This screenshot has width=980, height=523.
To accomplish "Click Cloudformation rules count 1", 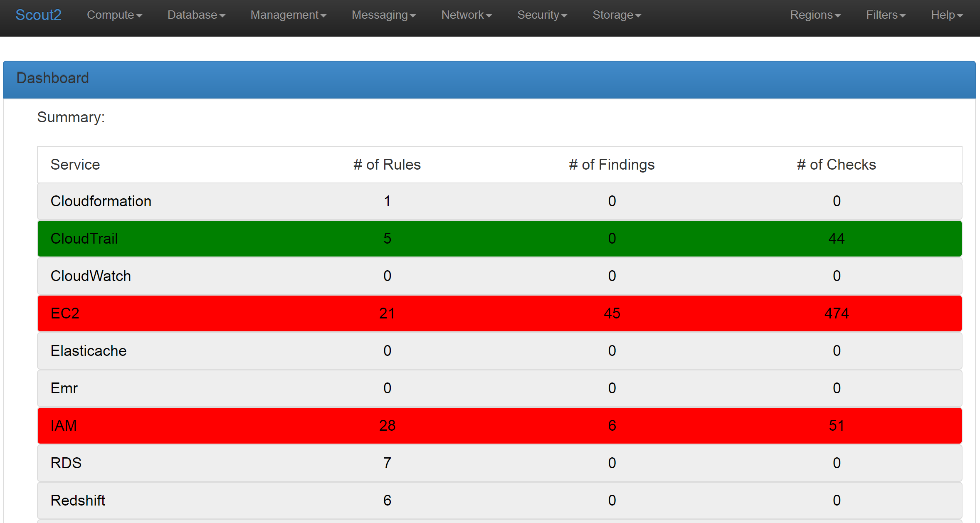I will (387, 201).
